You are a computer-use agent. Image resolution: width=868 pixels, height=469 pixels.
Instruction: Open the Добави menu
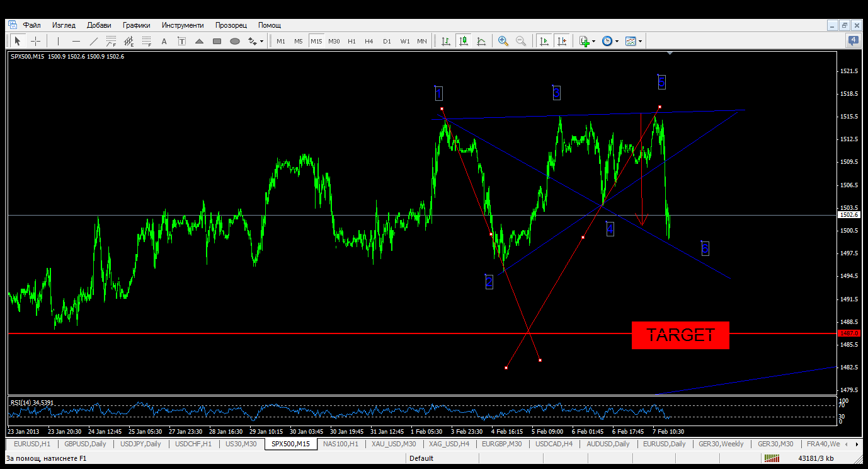coord(99,25)
